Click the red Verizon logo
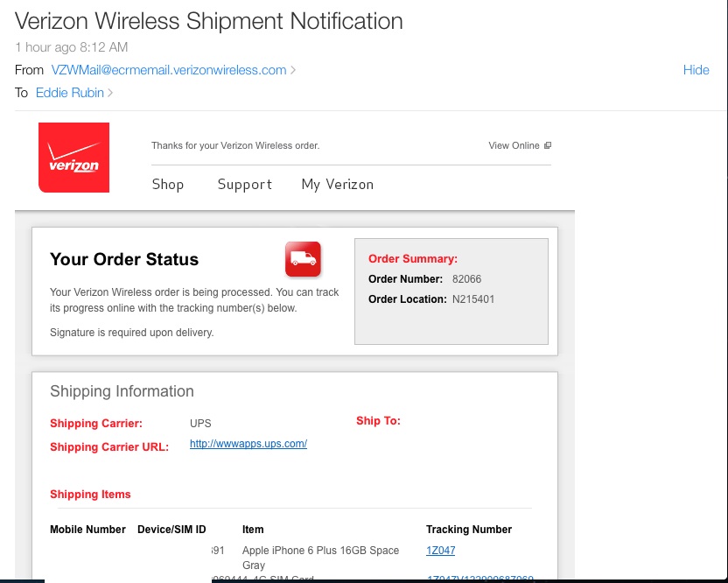 coord(73,158)
